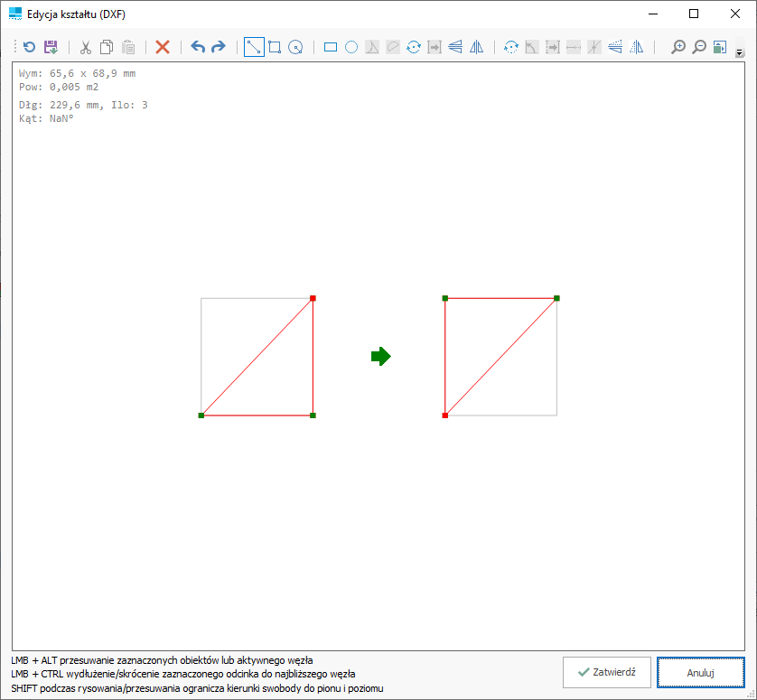Click green node at bottom-right of left triangle
This screenshot has height=700, width=757.
coord(313,415)
